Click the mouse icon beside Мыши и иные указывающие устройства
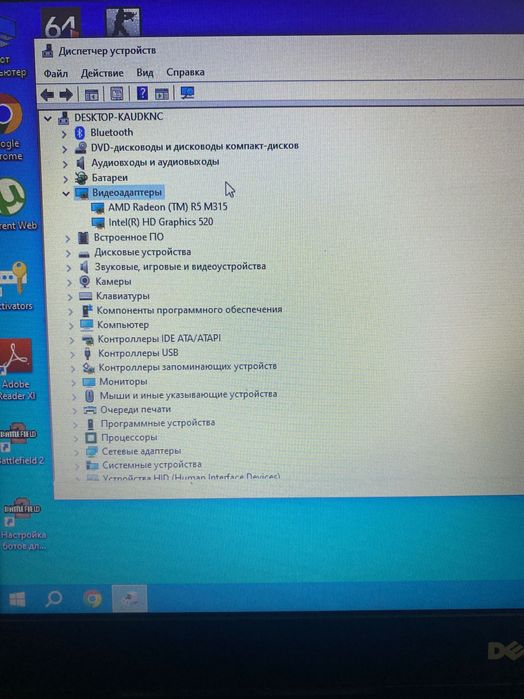This screenshot has width=524, height=699. pos(90,396)
